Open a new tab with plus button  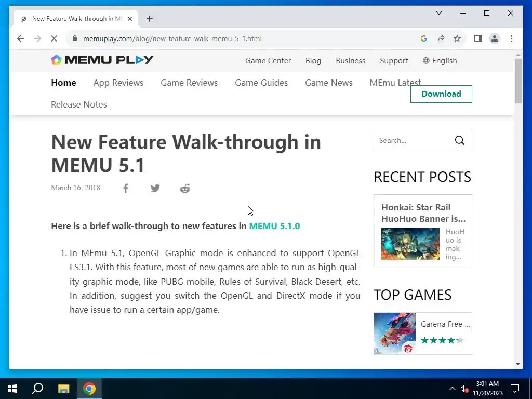point(150,19)
